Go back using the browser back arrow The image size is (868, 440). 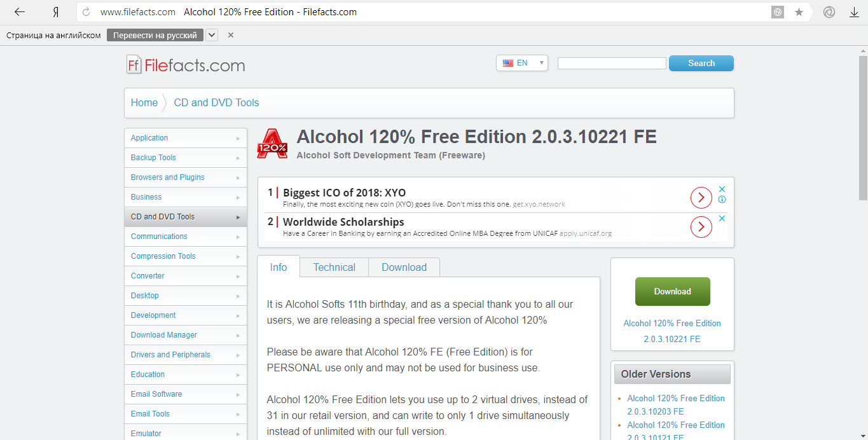(x=20, y=12)
